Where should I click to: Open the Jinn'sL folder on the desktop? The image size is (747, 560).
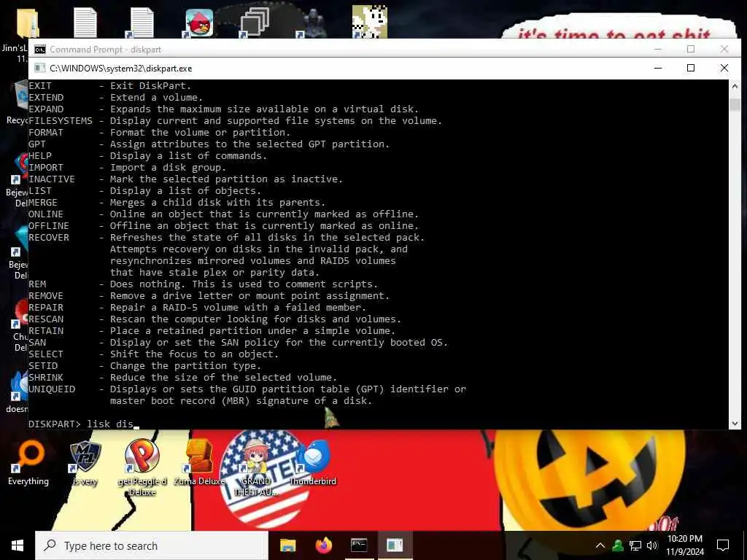pyautogui.click(x=27, y=23)
